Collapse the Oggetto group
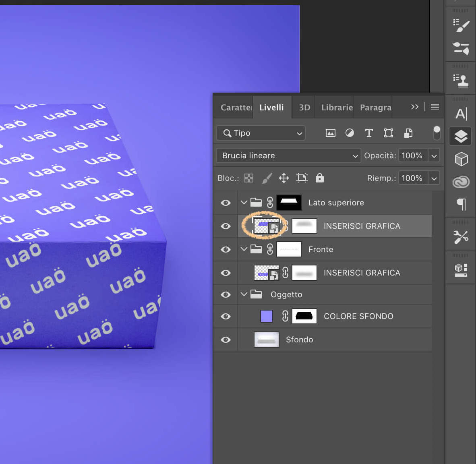 pyautogui.click(x=244, y=294)
